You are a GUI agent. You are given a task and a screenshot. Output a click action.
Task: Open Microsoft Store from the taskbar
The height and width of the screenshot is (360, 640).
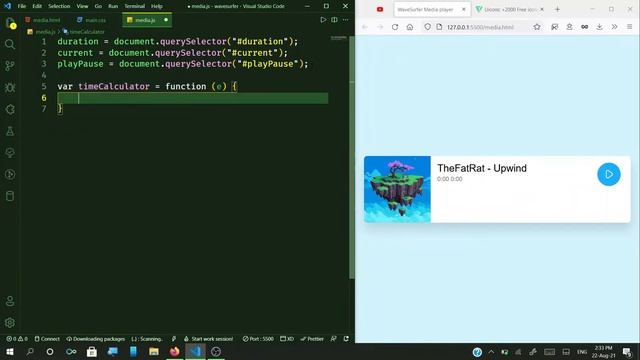92,351
